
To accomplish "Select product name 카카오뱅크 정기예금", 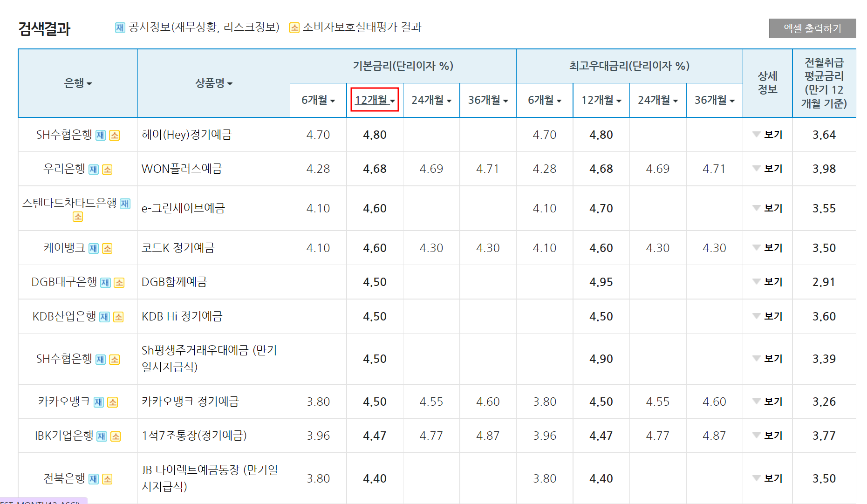I will coord(190,402).
